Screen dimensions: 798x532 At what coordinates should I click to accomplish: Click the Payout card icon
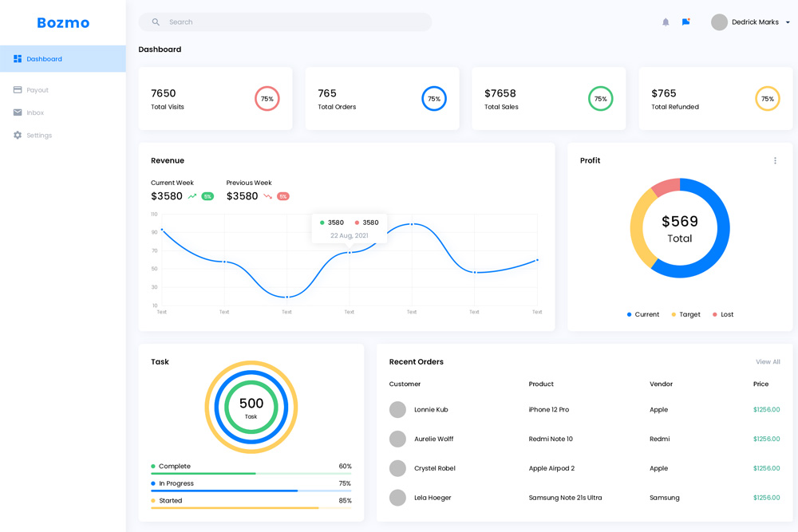coord(18,90)
